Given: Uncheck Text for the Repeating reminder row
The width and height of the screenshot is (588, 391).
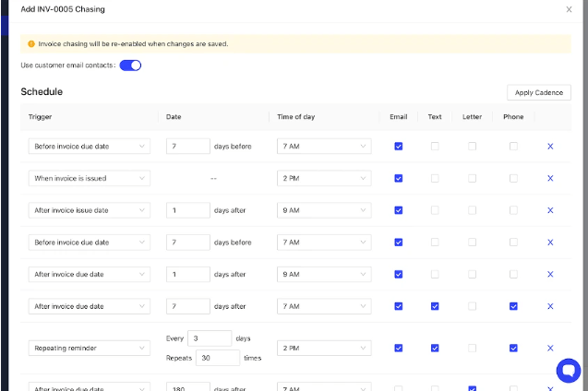Looking at the screenshot, I should (x=435, y=348).
